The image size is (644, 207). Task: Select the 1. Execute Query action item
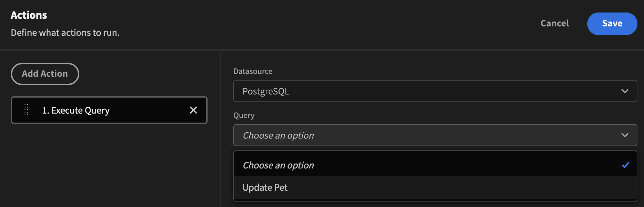click(109, 110)
